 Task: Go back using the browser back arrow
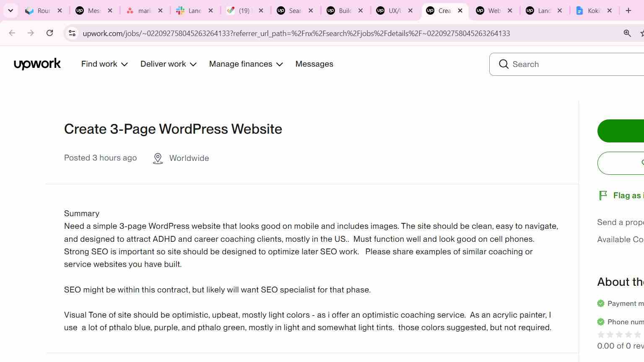pyautogui.click(x=12, y=33)
